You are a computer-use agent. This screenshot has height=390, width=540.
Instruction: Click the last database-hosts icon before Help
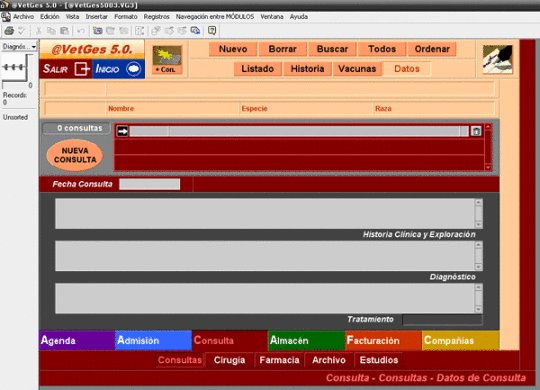(x=195, y=31)
